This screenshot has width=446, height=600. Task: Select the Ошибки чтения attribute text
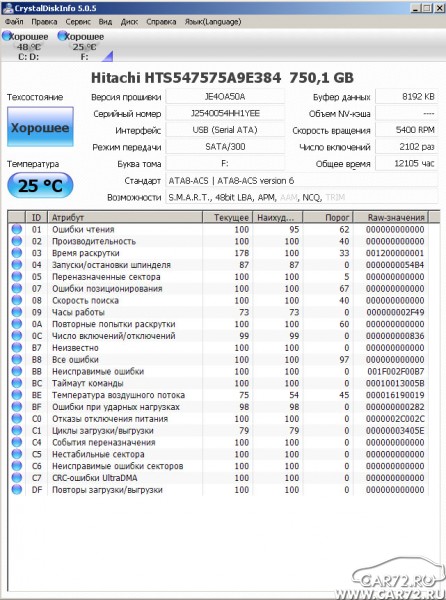(x=83, y=230)
